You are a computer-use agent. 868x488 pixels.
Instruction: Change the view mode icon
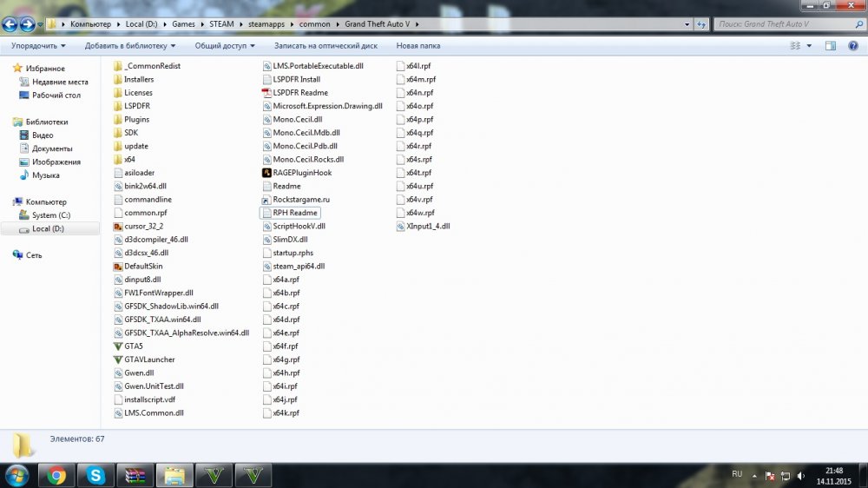[795, 46]
